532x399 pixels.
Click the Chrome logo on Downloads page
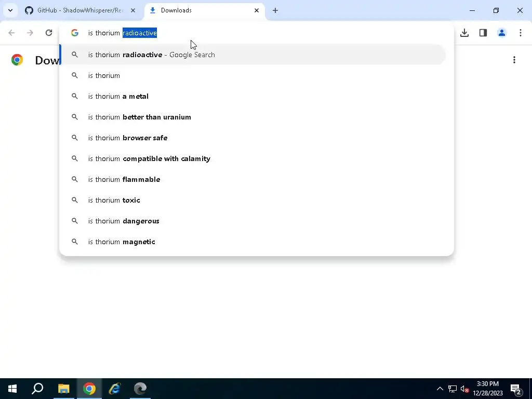pos(17,60)
